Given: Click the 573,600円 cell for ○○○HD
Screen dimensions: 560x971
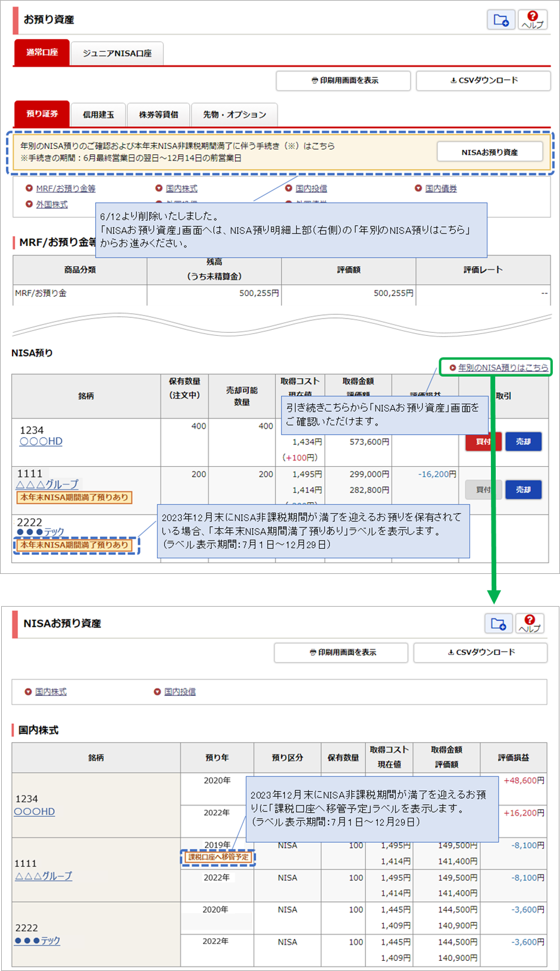Looking at the screenshot, I should pos(370,442).
